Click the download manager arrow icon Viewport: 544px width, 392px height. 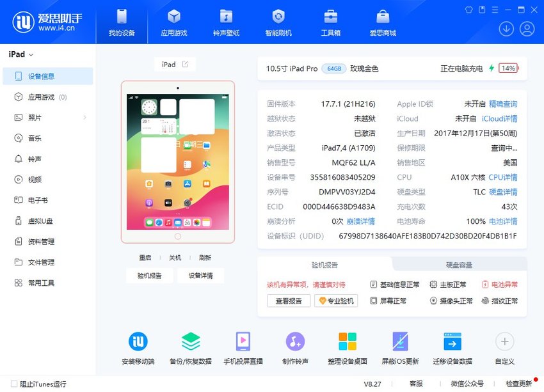(506, 29)
